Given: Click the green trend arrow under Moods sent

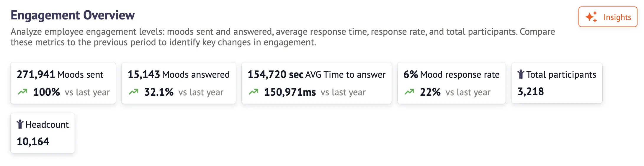Looking at the screenshot, I should (22, 92).
